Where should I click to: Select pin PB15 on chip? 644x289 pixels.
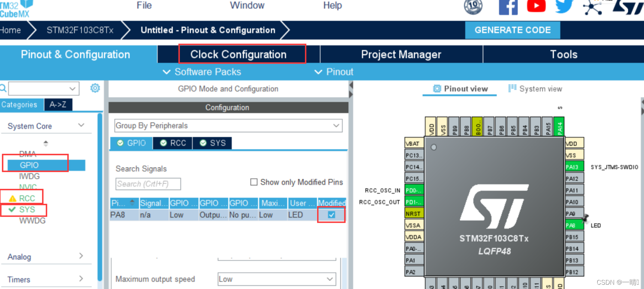[574, 237]
